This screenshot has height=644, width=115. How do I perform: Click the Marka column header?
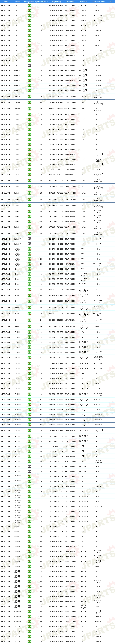pos(6,1)
